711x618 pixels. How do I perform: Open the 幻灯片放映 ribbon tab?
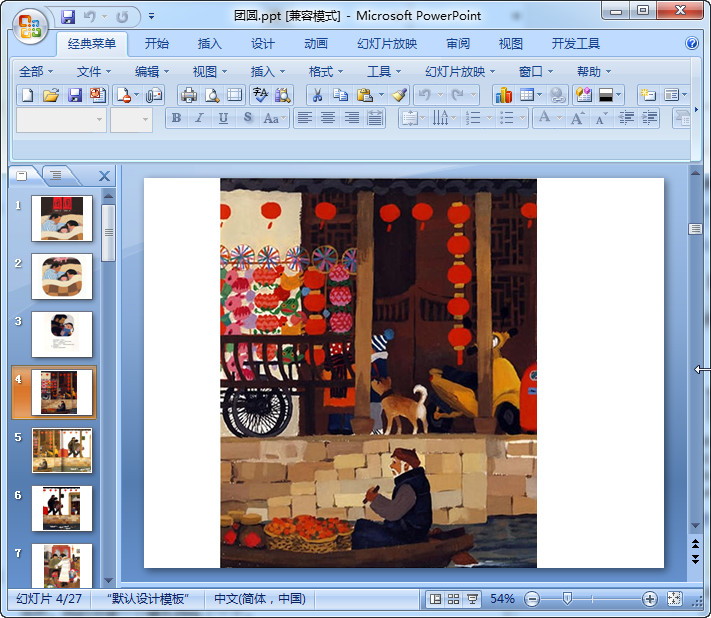386,44
